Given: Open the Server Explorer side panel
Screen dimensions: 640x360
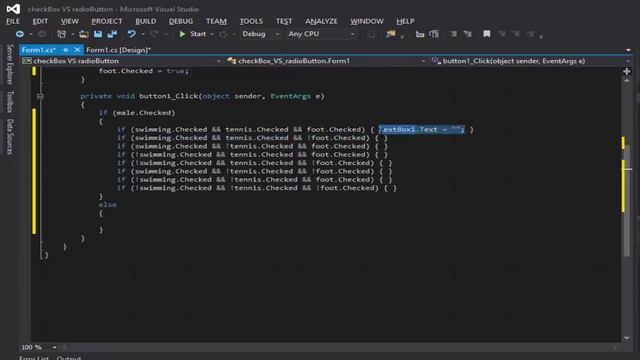Looking at the screenshot, I should click(10, 64).
